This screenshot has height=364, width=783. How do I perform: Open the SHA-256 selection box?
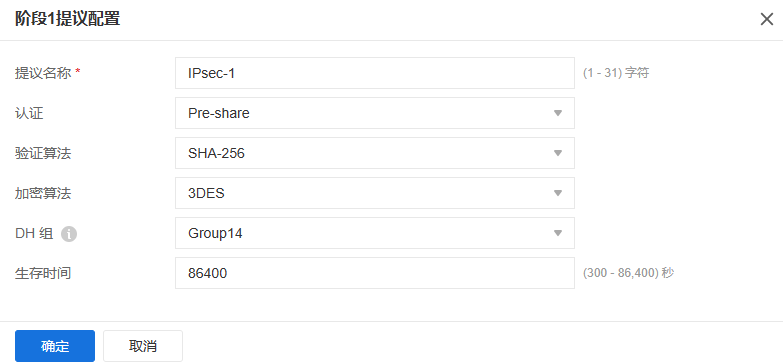(x=375, y=153)
